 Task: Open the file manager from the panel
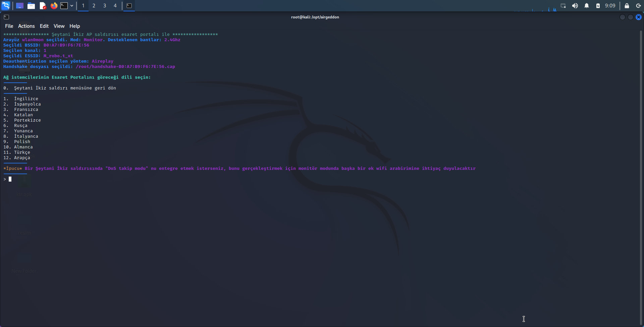coord(31,6)
